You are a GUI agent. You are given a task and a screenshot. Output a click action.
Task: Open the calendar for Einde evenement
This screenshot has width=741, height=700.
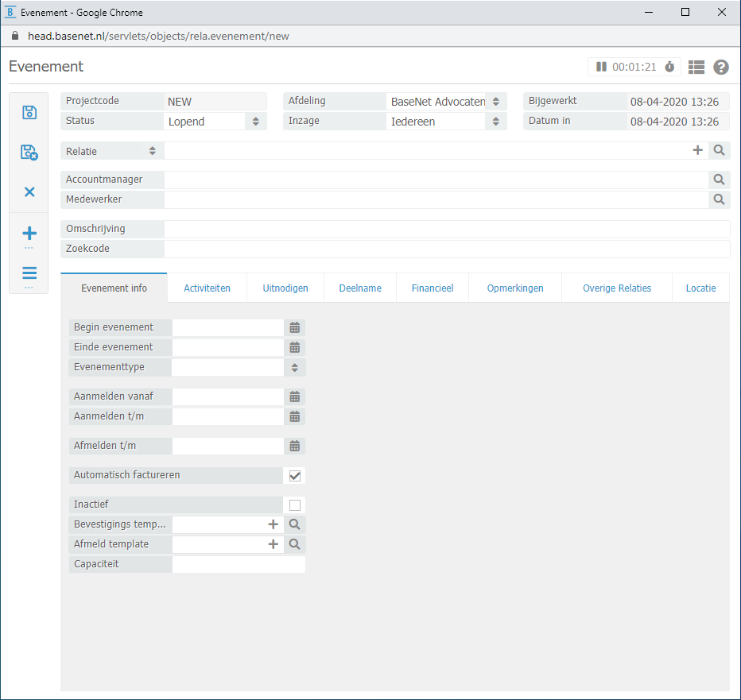point(295,348)
